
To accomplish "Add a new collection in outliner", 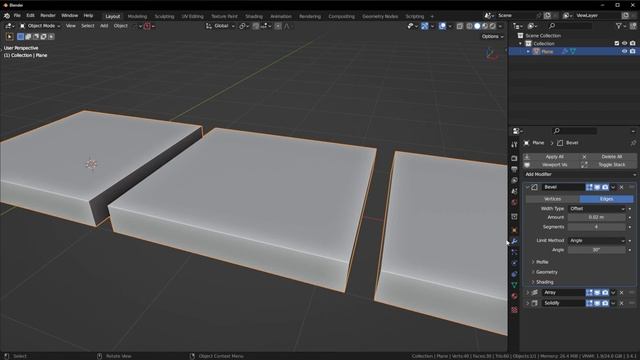I will coord(633,26).
